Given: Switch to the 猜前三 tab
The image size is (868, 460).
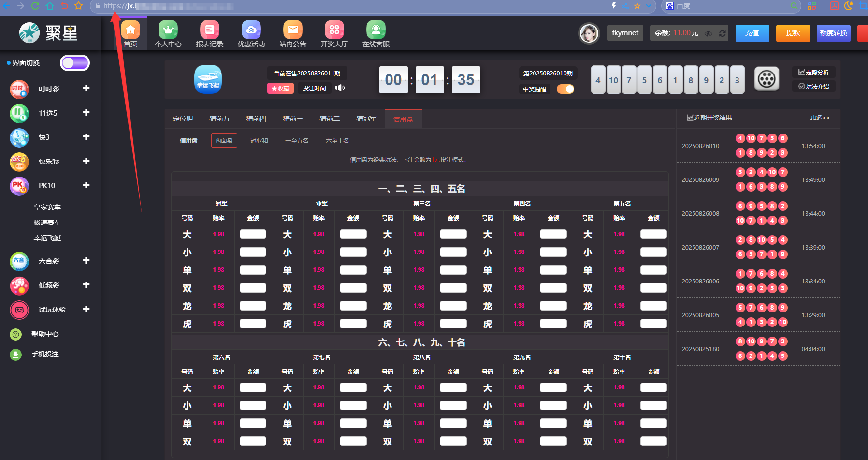Looking at the screenshot, I should click(293, 119).
